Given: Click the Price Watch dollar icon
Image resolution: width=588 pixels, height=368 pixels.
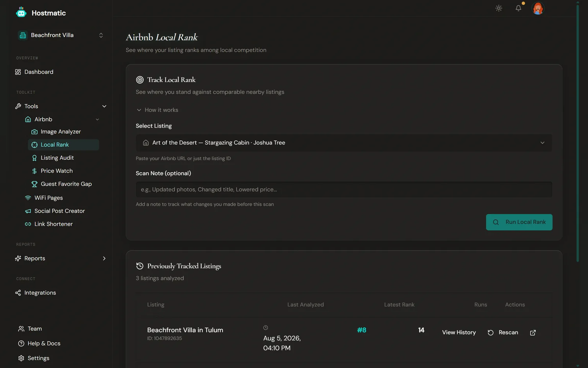Looking at the screenshot, I should tap(35, 171).
